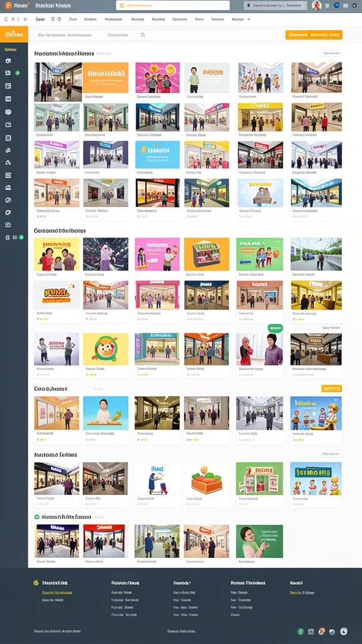Click the first text item in the navigation menu
Viewport: 362px width, 644px height.
[40, 19]
